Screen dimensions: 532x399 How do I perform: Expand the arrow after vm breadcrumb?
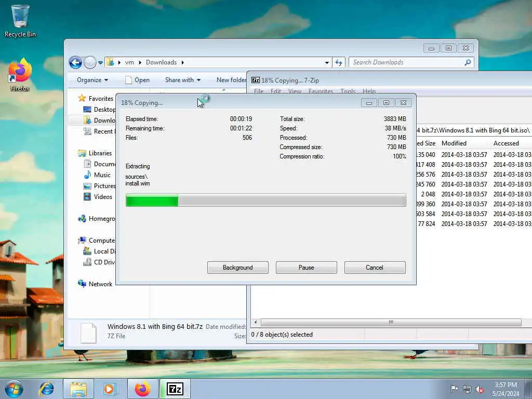coord(140,62)
